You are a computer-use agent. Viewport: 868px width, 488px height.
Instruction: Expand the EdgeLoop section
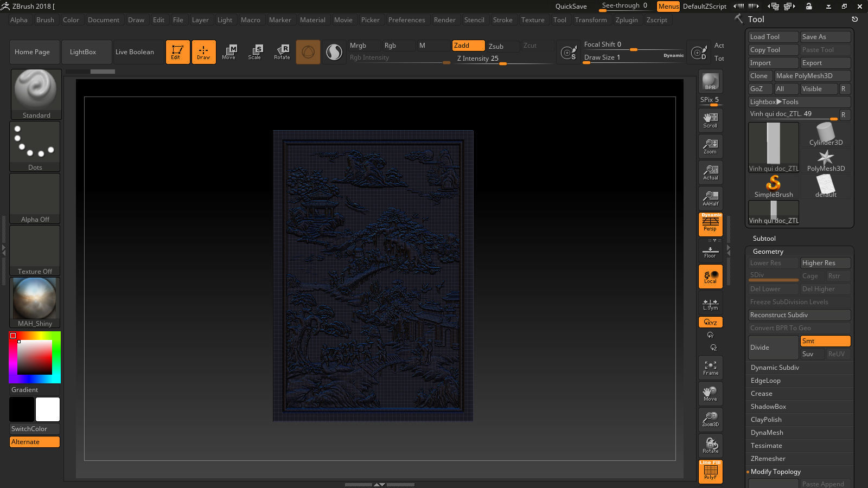(765, 381)
